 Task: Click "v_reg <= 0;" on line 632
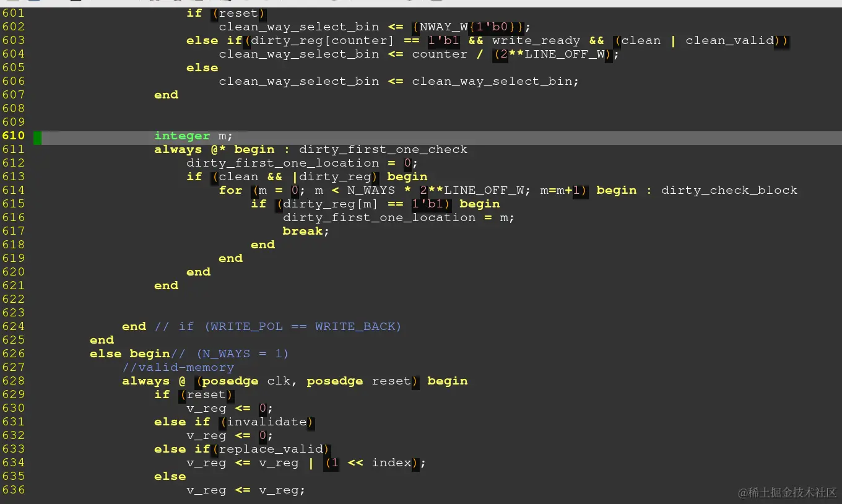point(230,436)
